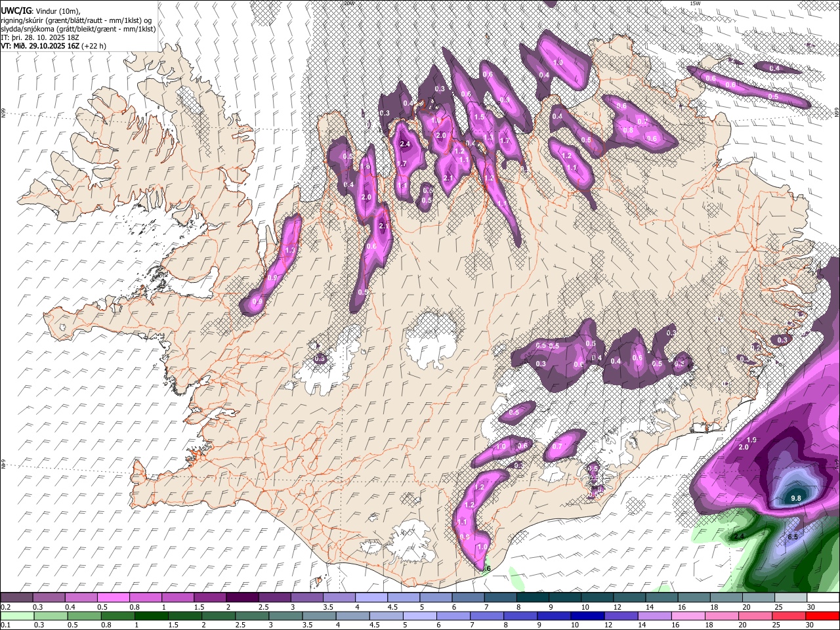Click the black 2.4 value in green rain area
840x630 pixels.
(x=739, y=536)
